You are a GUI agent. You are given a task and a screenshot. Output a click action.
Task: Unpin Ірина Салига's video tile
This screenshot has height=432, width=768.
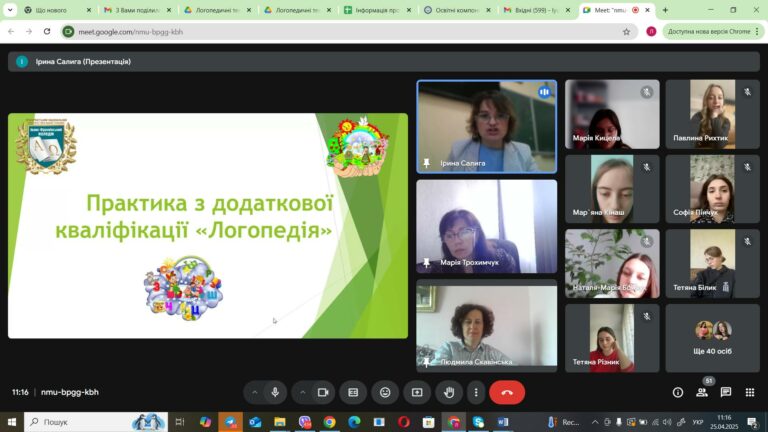point(427,163)
